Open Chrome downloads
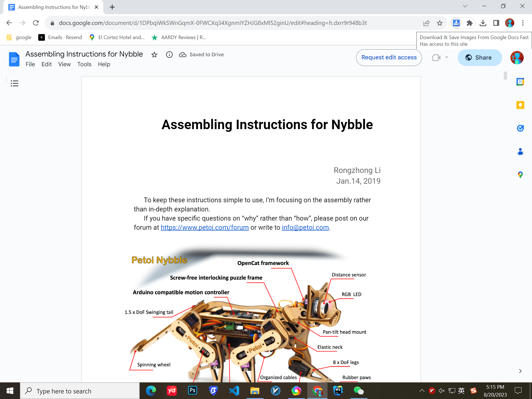The width and height of the screenshot is (532, 399). [483, 23]
